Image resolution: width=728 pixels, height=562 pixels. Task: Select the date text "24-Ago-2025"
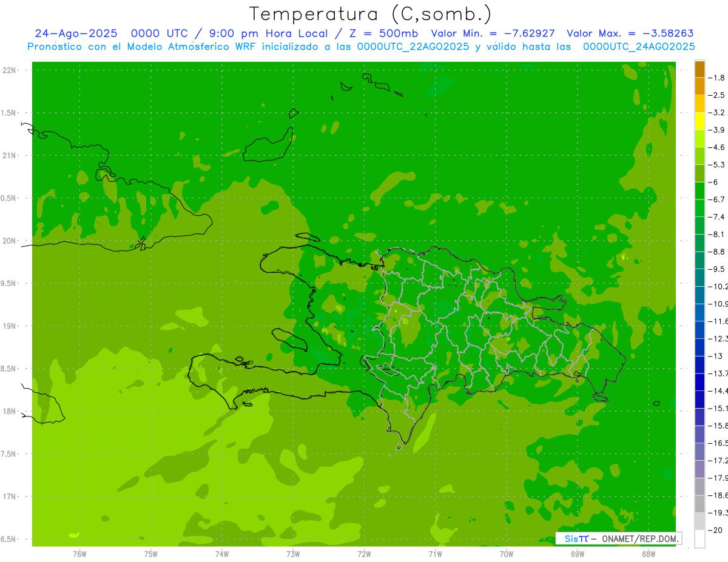click(x=76, y=33)
